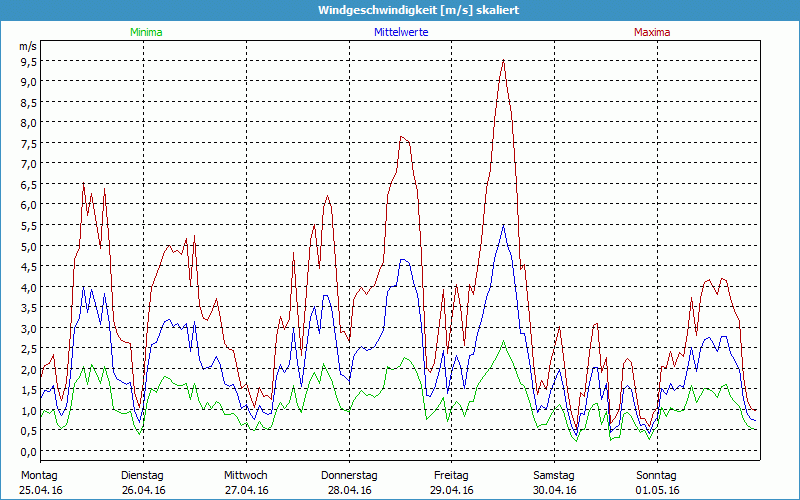Click the date 30.04.16
The width and height of the screenshot is (800, 500).
click(x=555, y=490)
